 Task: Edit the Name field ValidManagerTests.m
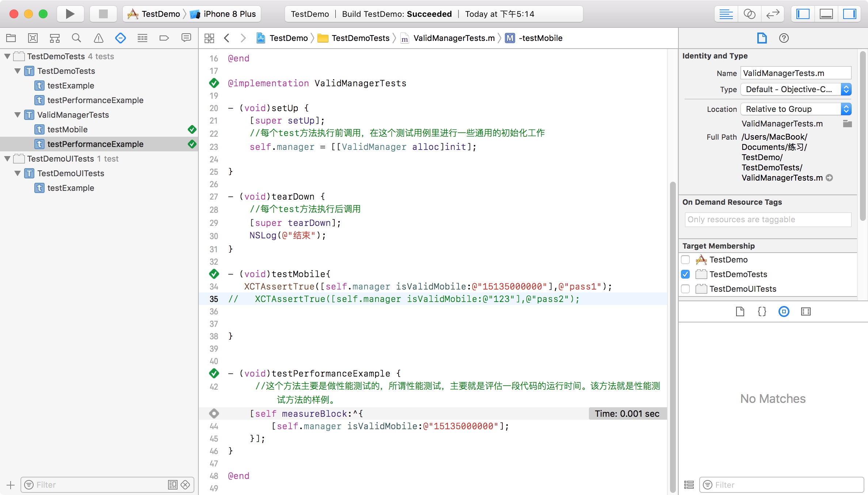(x=796, y=73)
